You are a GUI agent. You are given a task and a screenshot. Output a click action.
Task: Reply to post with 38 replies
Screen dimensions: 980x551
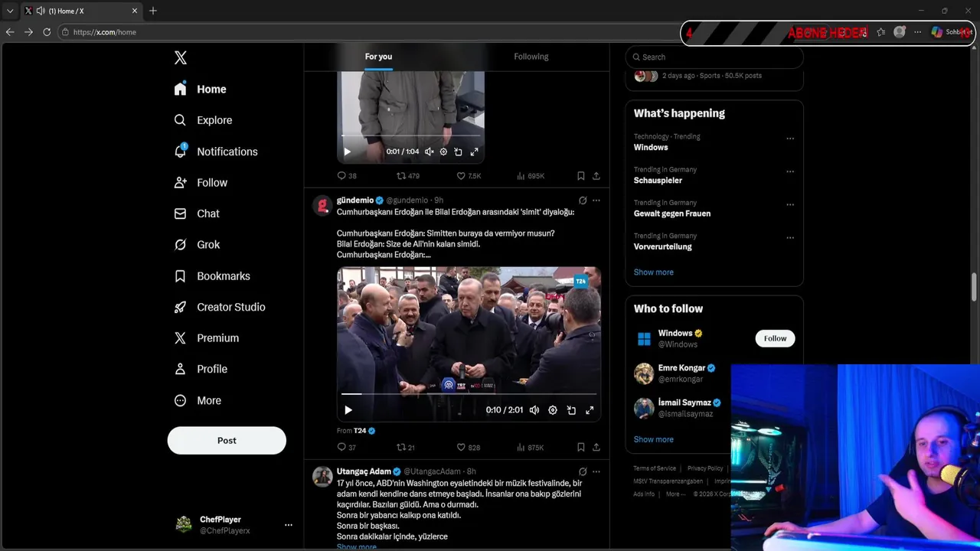click(347, 176)
